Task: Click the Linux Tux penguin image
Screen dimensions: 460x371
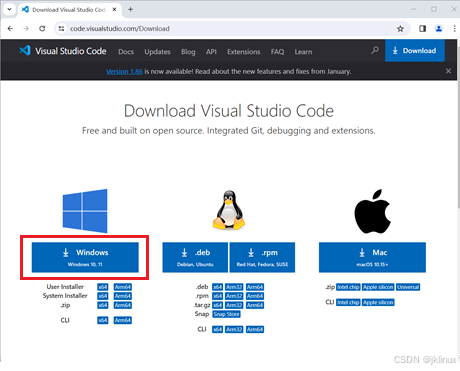Action: [x=229, y=210]
